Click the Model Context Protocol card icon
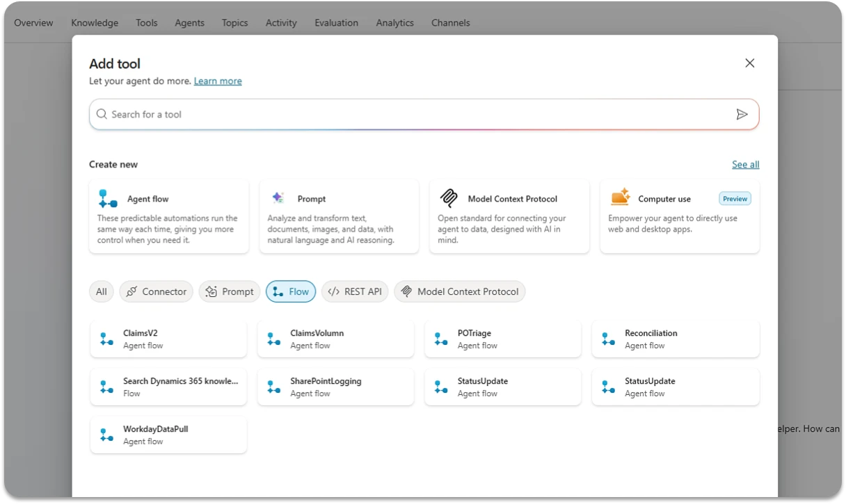This screenshot has height=504, width=846. [x=449, y=199]
